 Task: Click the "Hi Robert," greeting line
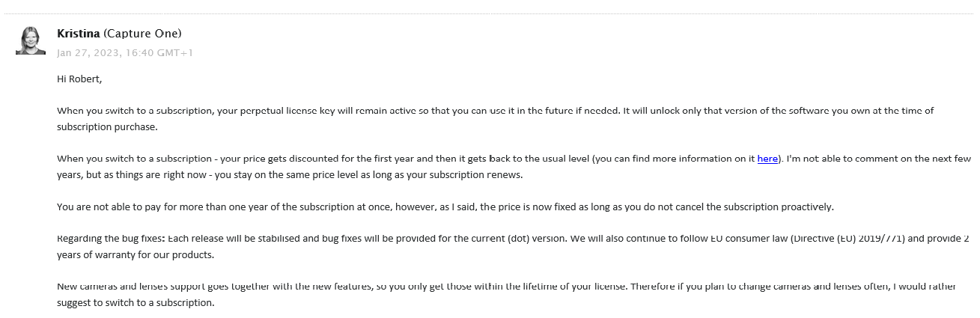[x=79, y=79]
